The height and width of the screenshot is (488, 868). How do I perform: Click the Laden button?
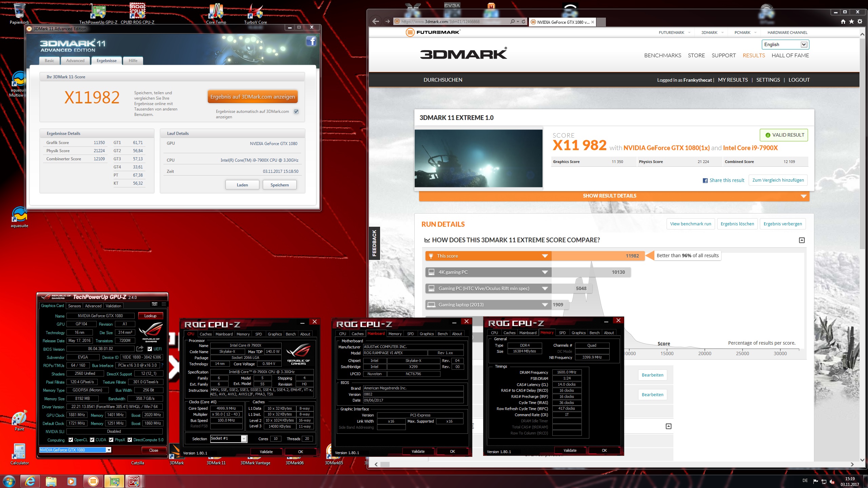pos(242,185)
